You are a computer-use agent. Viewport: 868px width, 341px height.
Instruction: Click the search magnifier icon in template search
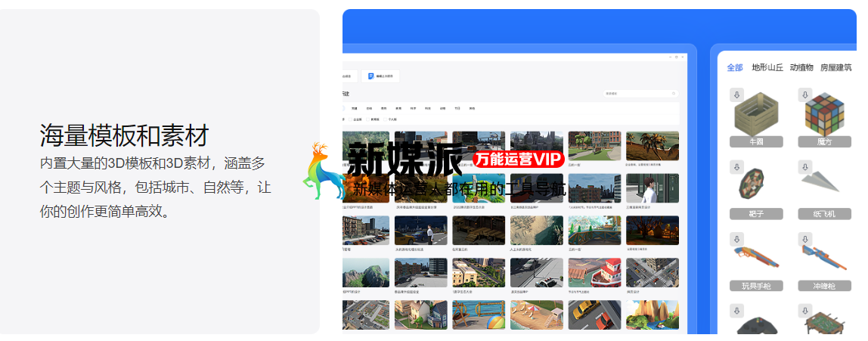(673, 94)
